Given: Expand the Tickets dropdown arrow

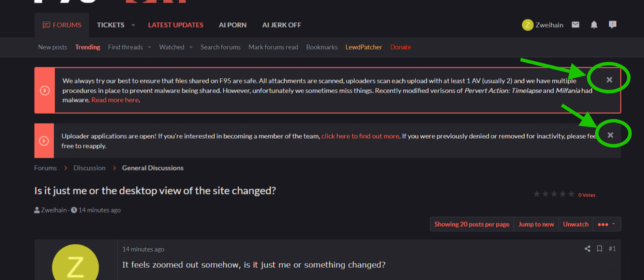Looking at the screenshot, I should (x=133, y=25).
